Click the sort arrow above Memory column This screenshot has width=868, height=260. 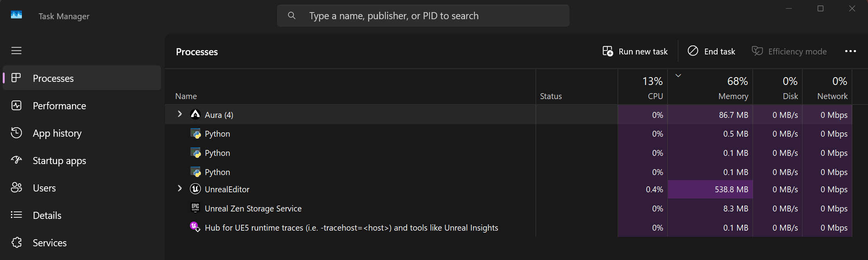(x=678, y=76)
